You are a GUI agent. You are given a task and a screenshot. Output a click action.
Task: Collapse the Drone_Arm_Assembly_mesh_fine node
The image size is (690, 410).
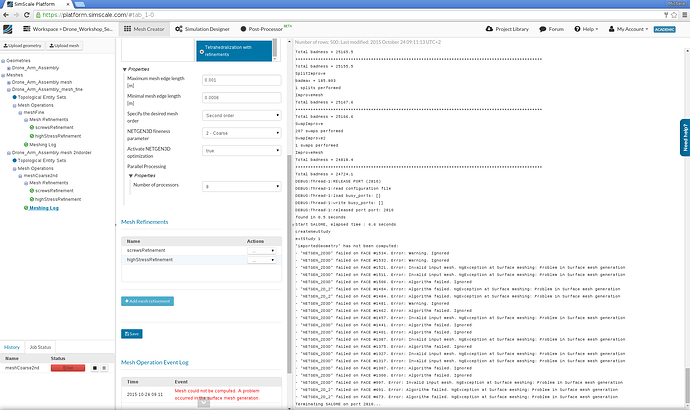[x=9, y=89]
